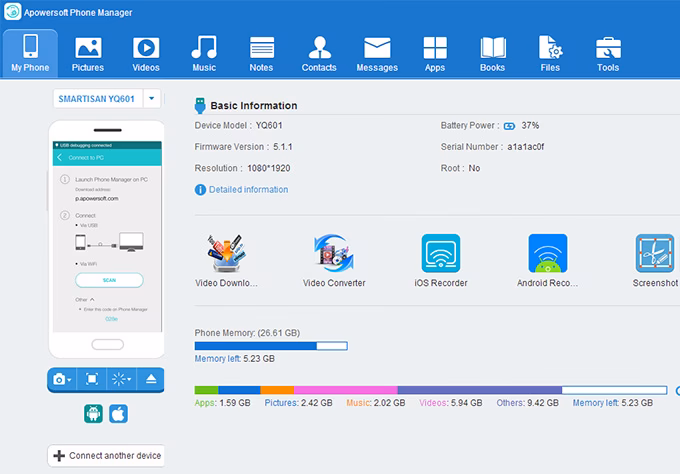Click the phone's home button in preview

[x=108, y=344]
